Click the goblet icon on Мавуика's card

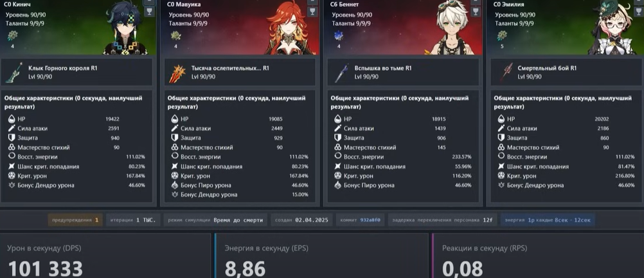[312, 11]
